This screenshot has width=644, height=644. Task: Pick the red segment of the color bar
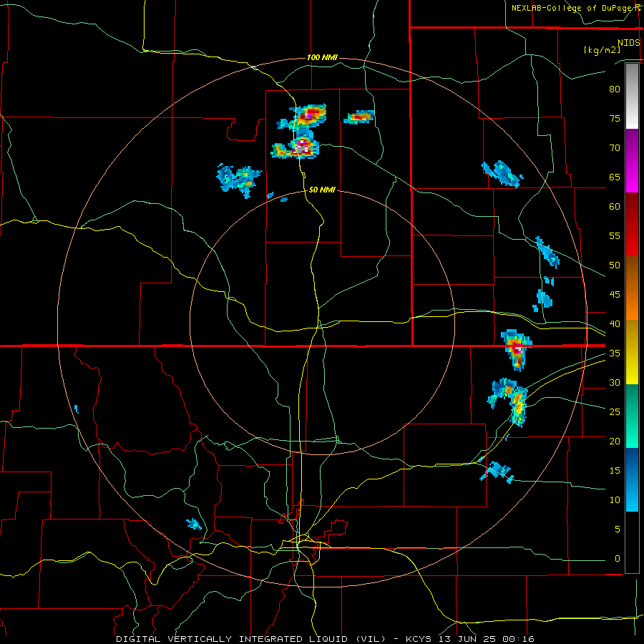(632, 225)
